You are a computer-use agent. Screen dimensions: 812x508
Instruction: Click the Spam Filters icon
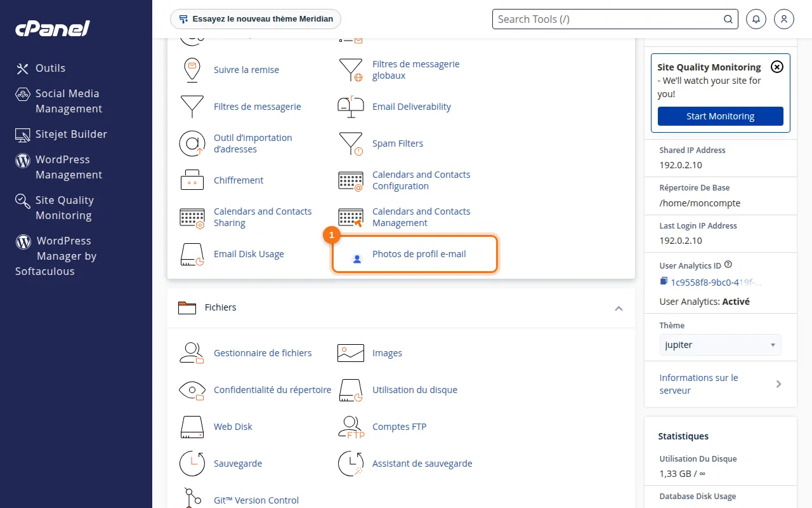(x=351, y=144)
